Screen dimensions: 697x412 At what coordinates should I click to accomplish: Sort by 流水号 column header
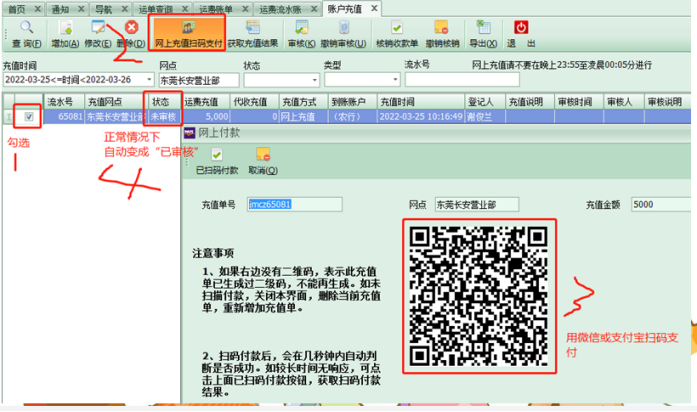[64, 102]
